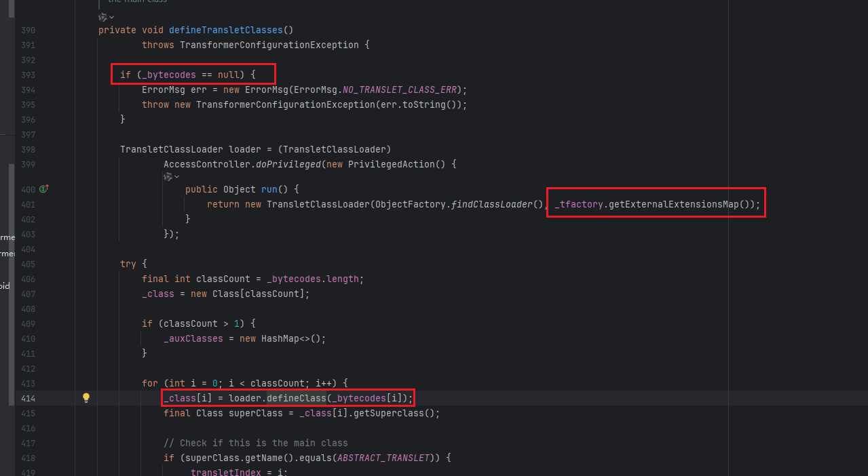Expand the chevron above the defineTransletClasses declaration

pos(112,17)
